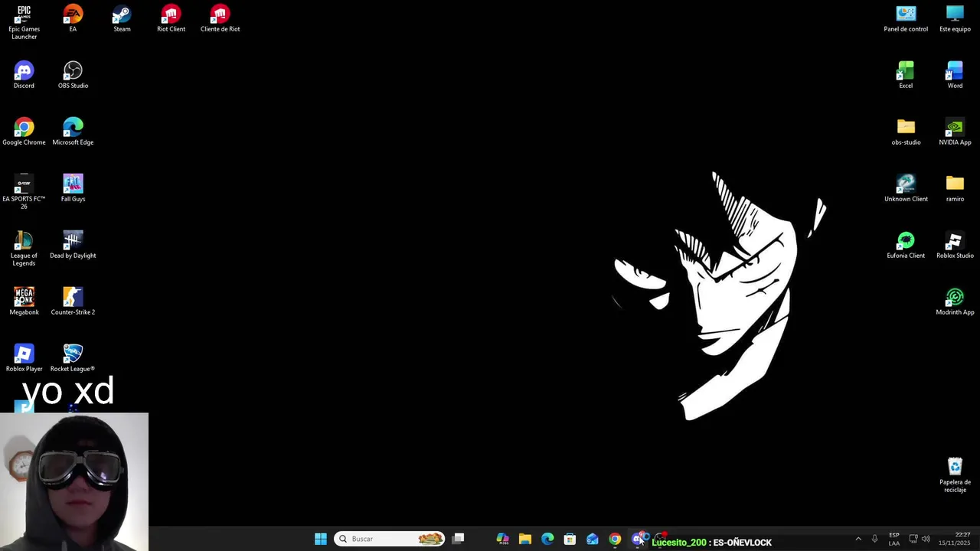The height and width of the screenshot is (551, 980).
Task: Select the Counter-Strike 2 icon
Action: [x=73, y=302]
